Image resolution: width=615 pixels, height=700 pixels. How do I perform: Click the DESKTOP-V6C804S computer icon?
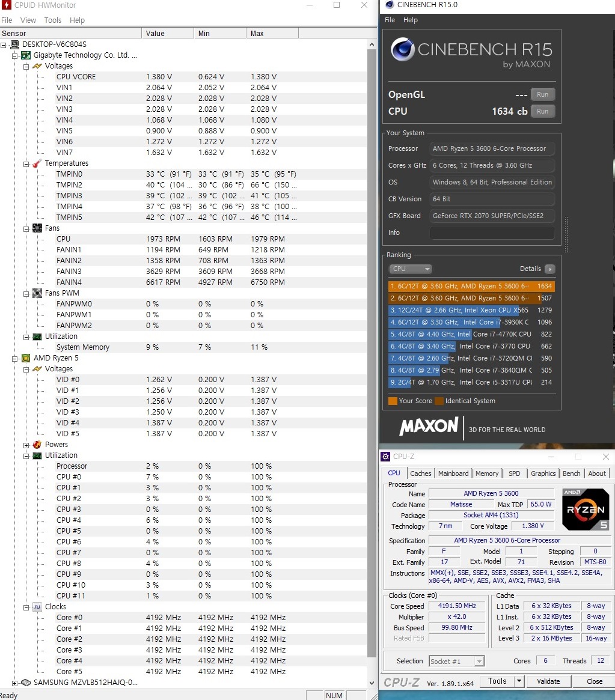pyautogui.click(x=15, y=44)
